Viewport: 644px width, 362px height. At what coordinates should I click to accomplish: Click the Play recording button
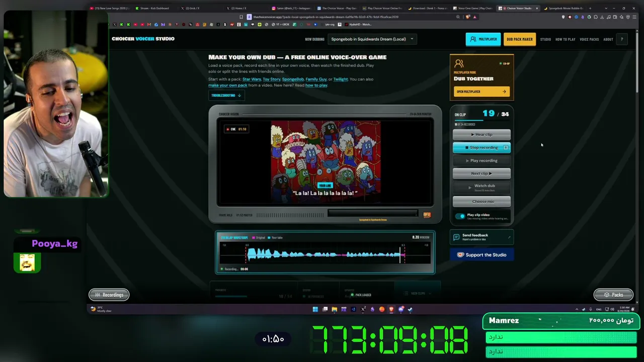(481, 160)
